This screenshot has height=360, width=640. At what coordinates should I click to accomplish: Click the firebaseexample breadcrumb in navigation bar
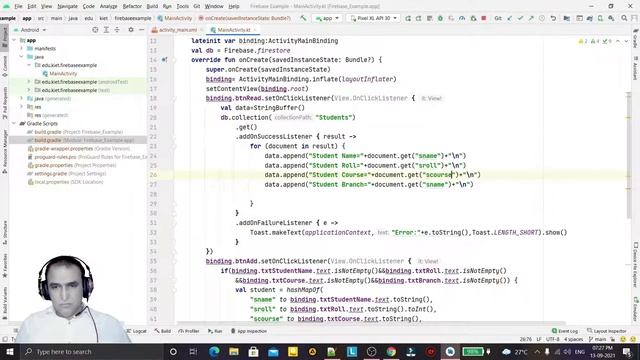click(x=133, y=18)
